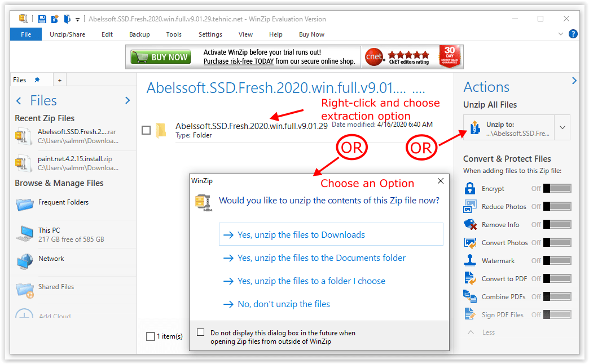Toggle the Remove Info switch
Screen dimensions: 589x364
[557, 224]
